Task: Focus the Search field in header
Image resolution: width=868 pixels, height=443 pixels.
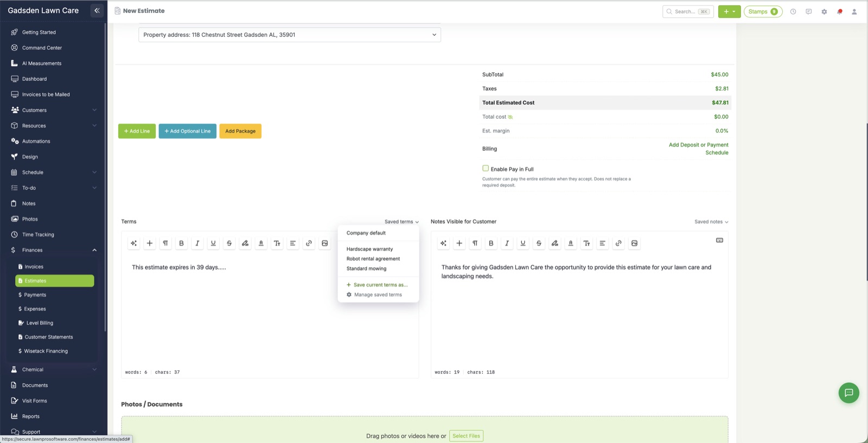Action: pyautogui.click(x=688, y=11)
